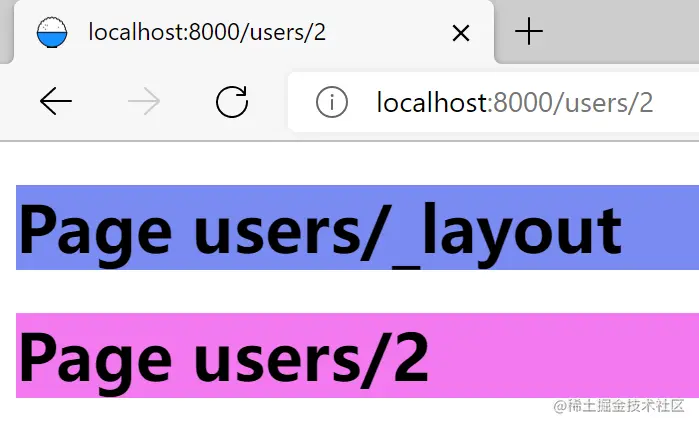Click the greyed-out forward arrow
Image resolution: width=699 pixels, height=428 pixels.
coord(144,102)
